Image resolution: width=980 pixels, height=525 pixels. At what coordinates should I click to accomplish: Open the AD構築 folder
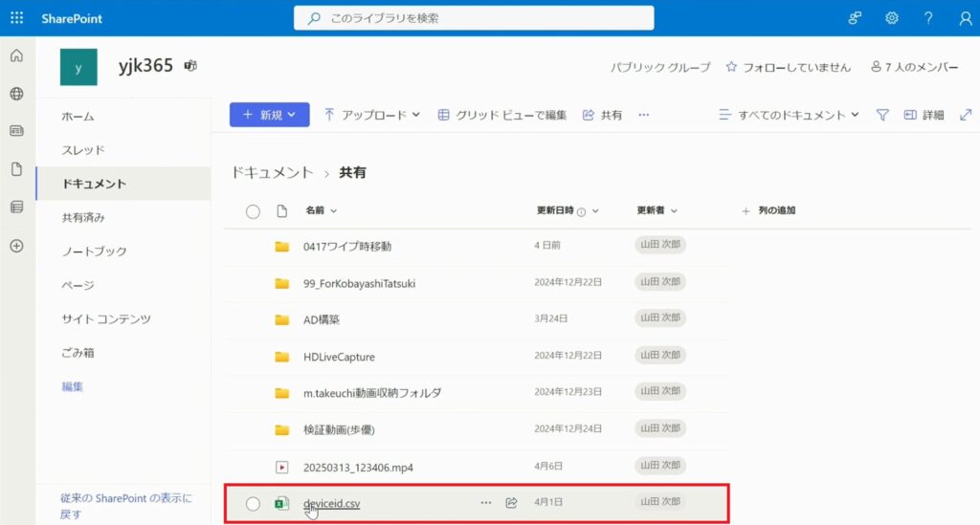click(322, 319)
